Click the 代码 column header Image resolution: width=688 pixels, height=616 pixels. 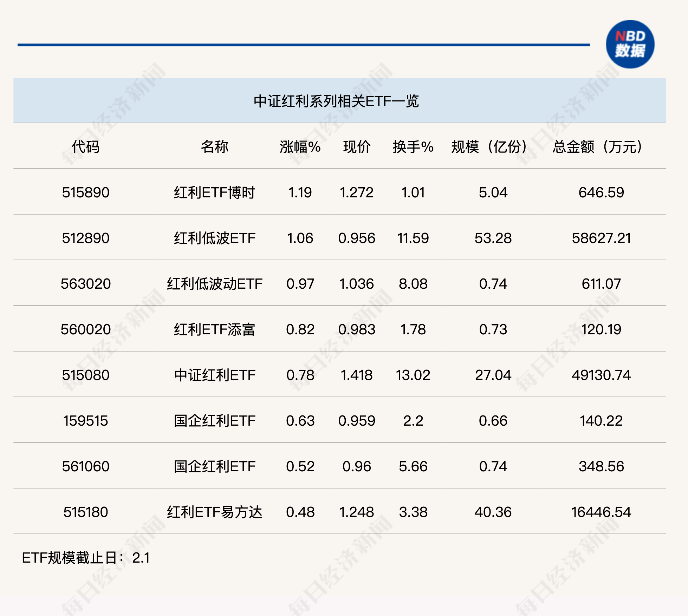click(86, 147)
